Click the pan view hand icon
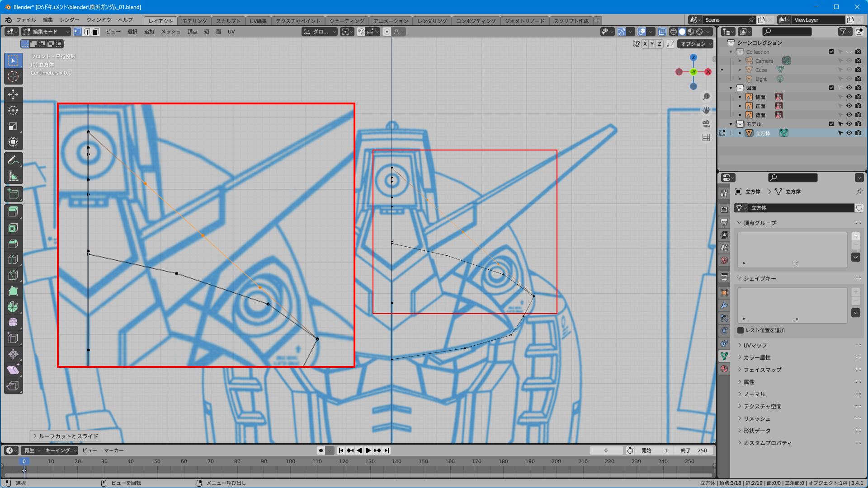The width and height of the screenshot is (868, 488). 706,110
